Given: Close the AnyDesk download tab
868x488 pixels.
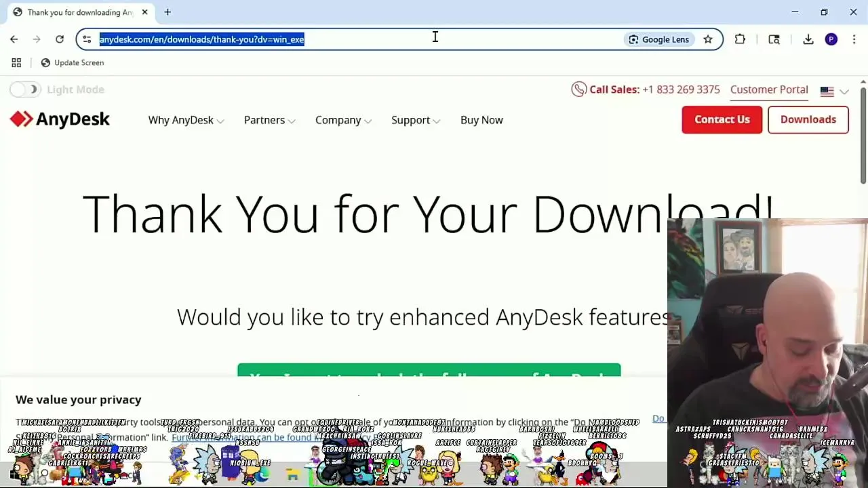Looking at the screenshot, I should [144, 12].
